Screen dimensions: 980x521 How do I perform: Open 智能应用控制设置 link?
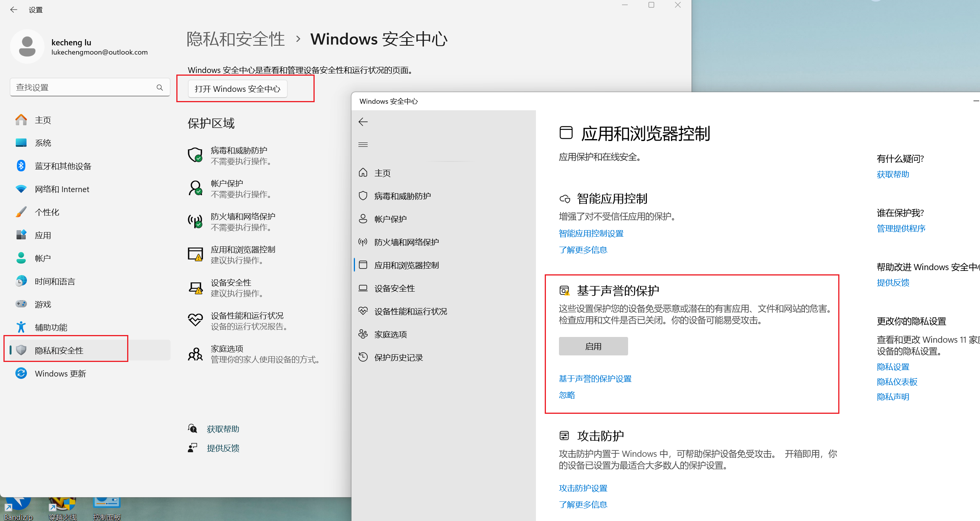pyautogui.click(x=591, y=234)
